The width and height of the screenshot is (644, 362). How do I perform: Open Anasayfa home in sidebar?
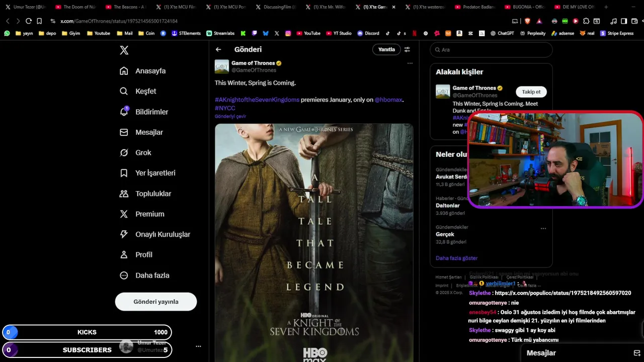pyautogui.click(x=143, y=71)
